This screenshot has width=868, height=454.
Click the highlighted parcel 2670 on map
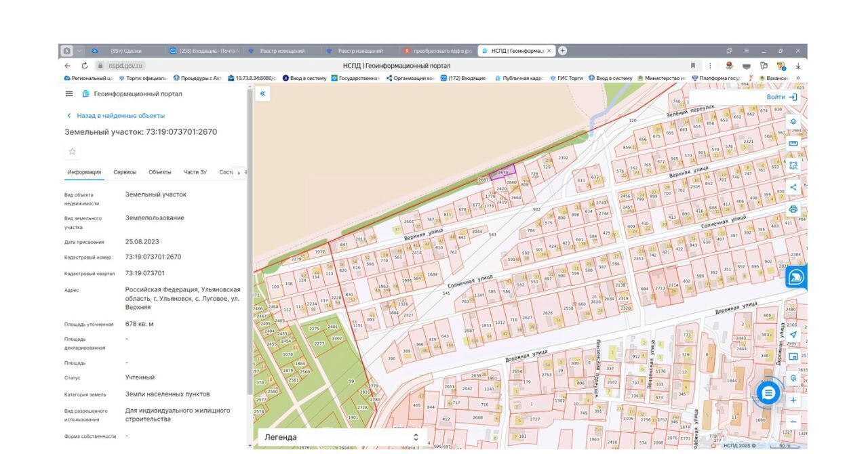click(502, 172)
